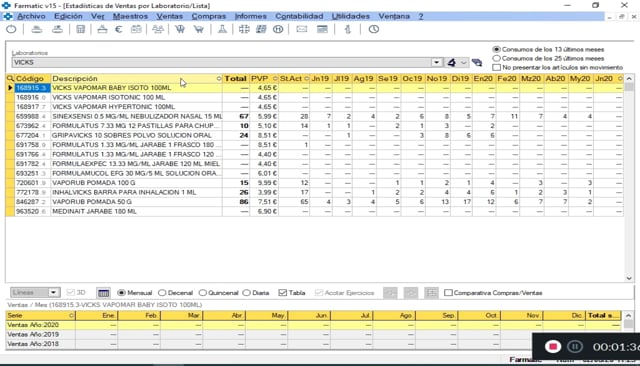640x366 pixels.
Task: Open the laboratory flask toolbar icon
Action: 222,29
